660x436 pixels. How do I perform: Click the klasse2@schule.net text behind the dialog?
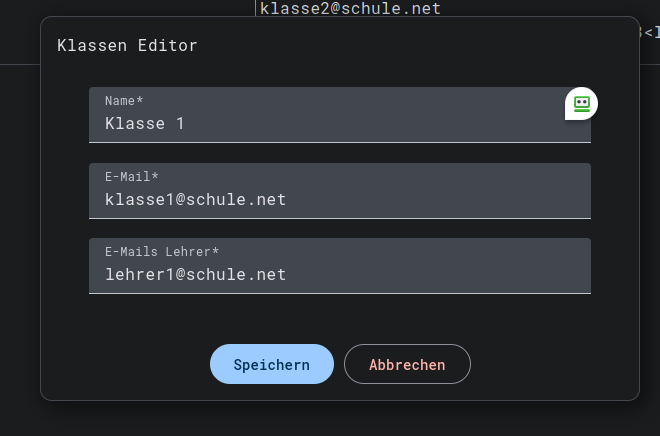tap(350, 8)
